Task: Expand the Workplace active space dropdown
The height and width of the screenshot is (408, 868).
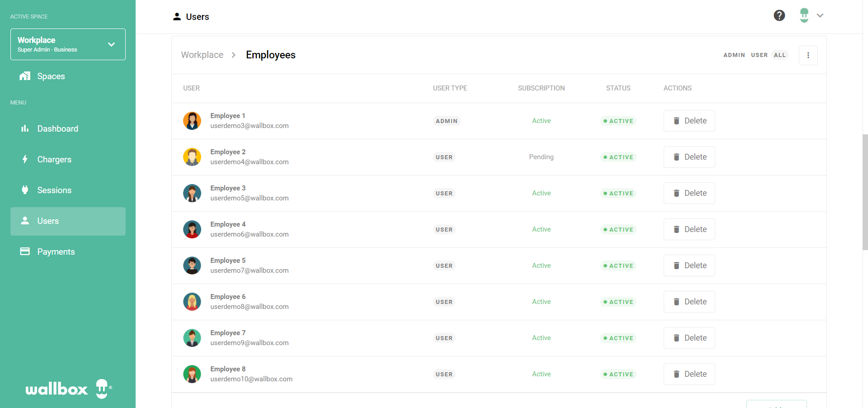Action: click(x=111, y=44)
